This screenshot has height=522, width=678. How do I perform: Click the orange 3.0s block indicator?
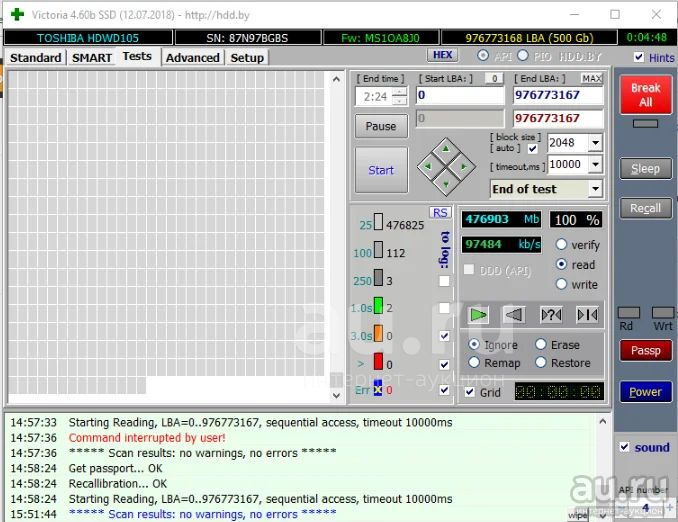[x=378, y=333]
